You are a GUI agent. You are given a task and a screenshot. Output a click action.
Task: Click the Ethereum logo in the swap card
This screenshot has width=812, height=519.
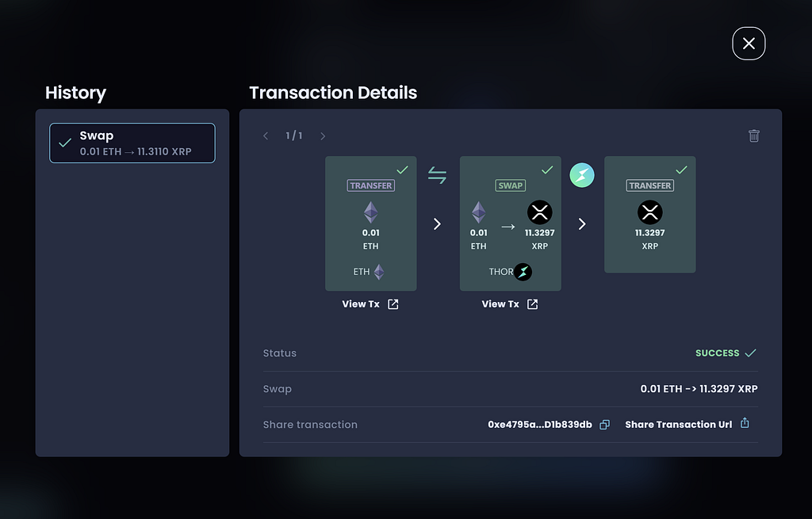pyautogui.click(x=478, y=212)
